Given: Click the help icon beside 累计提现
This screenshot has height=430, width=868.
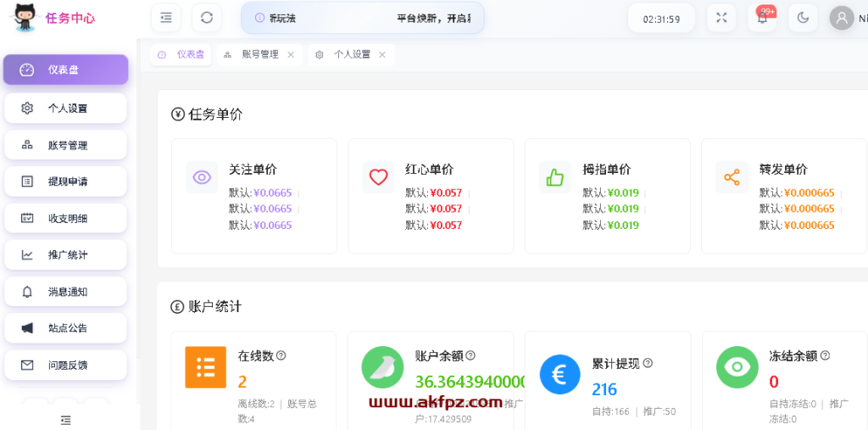Looking at the screenshot, I should (647, 363).
